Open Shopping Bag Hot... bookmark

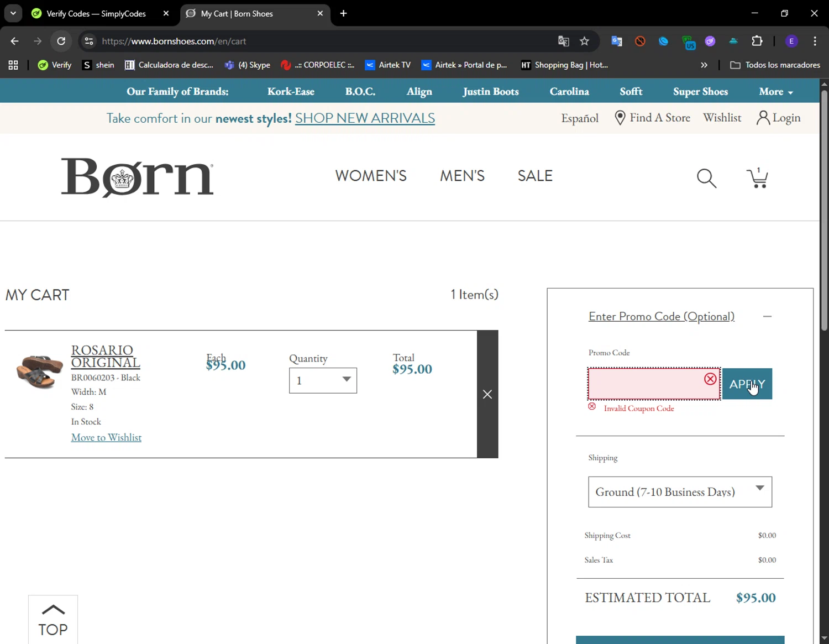pyautogui.click(x=564, y=65)
